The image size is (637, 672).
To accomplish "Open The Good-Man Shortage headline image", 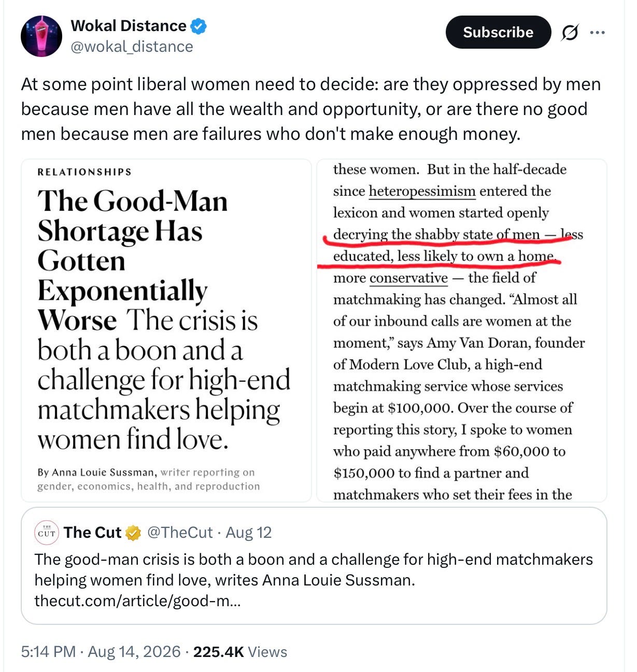I will 166,331.
